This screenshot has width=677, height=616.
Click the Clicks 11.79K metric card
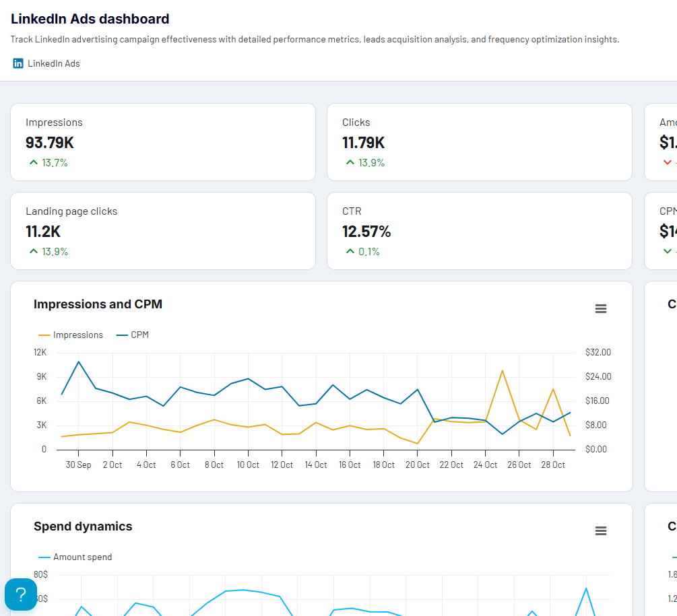[479, 142]
